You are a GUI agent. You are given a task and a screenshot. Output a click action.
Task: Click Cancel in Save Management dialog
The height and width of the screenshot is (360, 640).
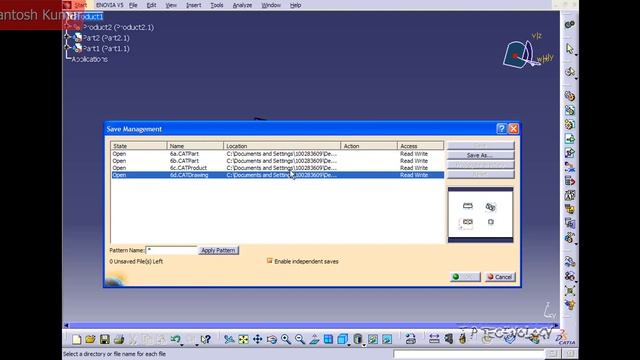click(500, 277)
